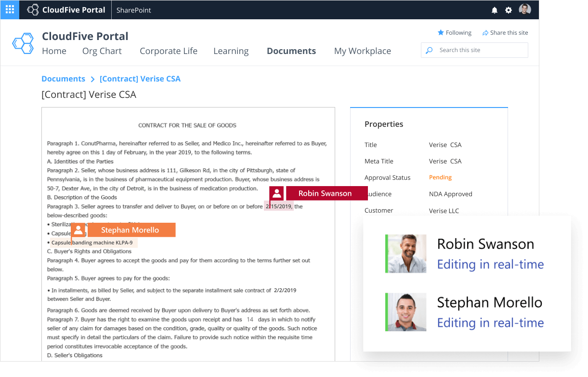Click the notifications bell icon
This screenshot has height=377, width=588.
pos(495,10)
